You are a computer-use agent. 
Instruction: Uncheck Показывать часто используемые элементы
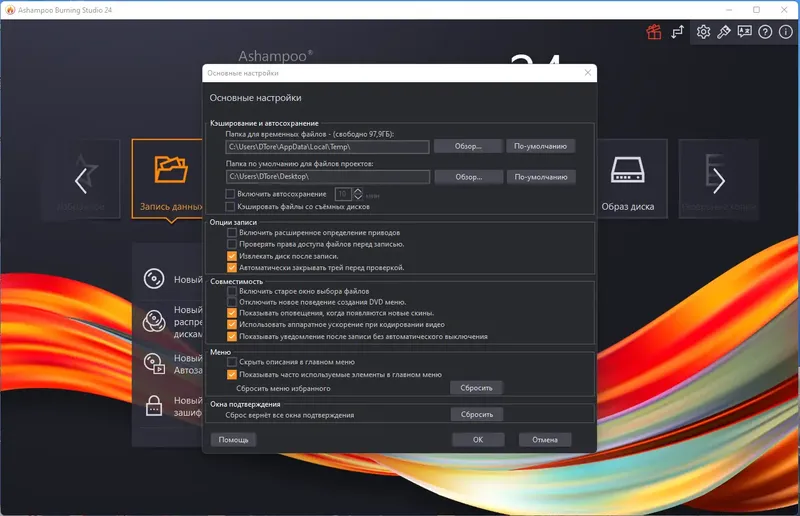click(x=232, y=375)
